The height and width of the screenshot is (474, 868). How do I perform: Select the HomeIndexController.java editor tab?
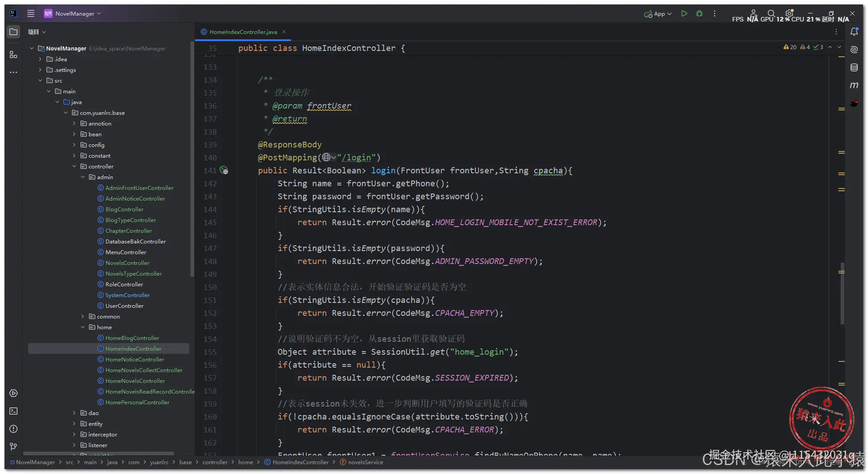[243, 32]
